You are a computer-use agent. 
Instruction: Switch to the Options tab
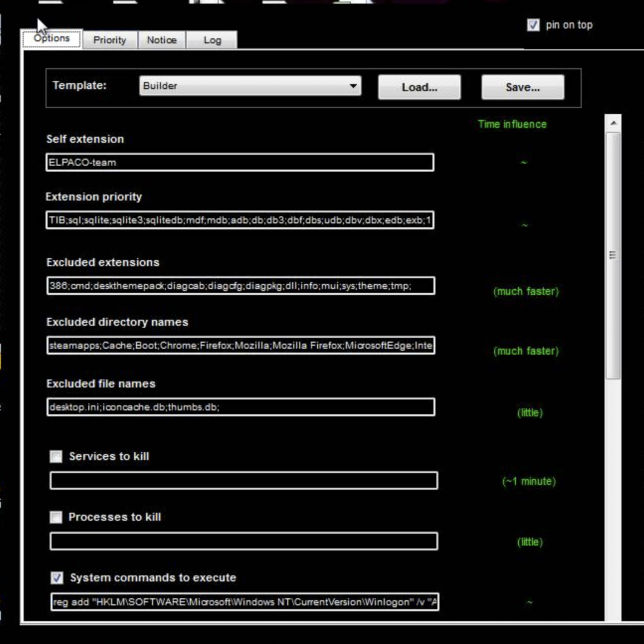52,39
